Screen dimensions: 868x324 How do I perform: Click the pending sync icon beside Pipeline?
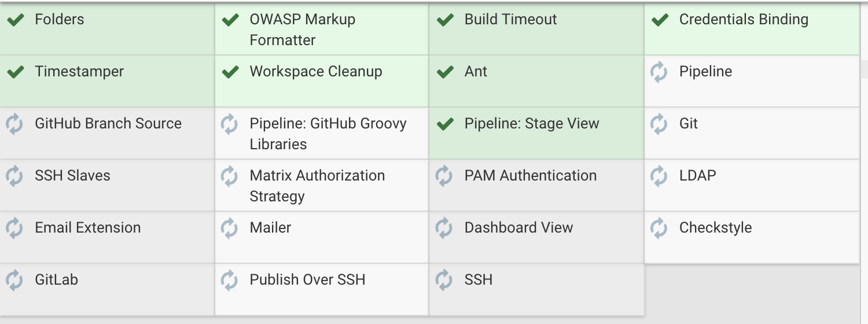(659, 72)
